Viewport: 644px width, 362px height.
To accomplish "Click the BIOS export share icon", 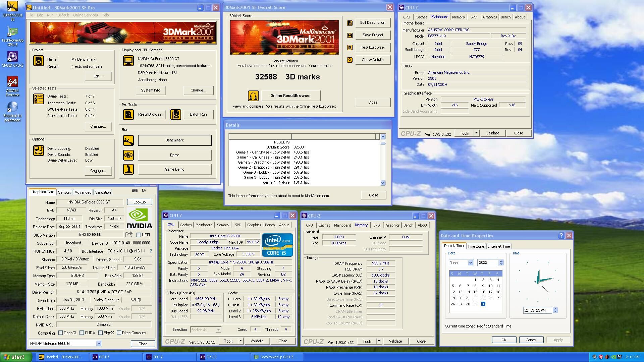I will (129, 235).
